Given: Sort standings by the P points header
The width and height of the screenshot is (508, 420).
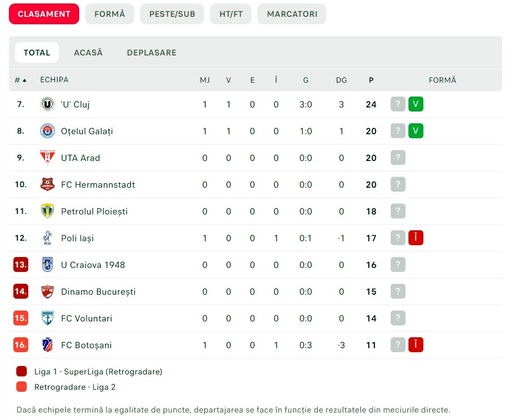Looking at the screenshot, I should pyautogui.click(x=371, y=80).
